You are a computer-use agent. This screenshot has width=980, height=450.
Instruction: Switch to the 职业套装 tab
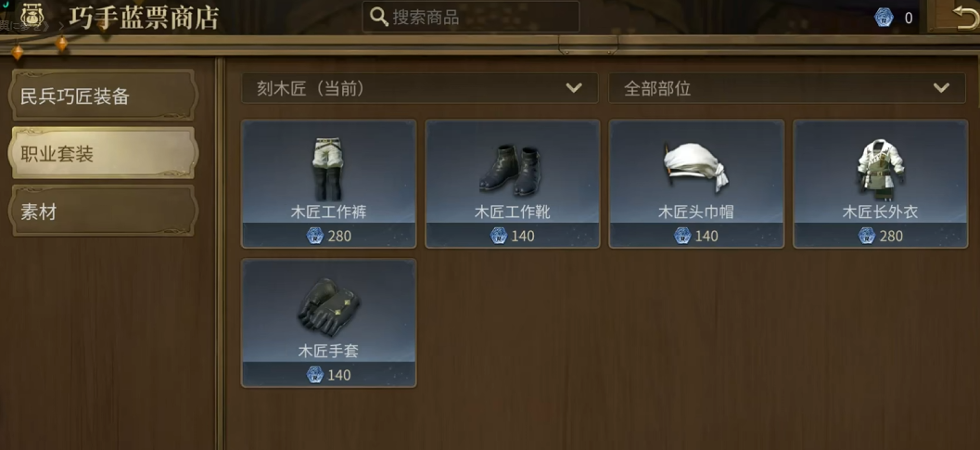tap(103, 154)
